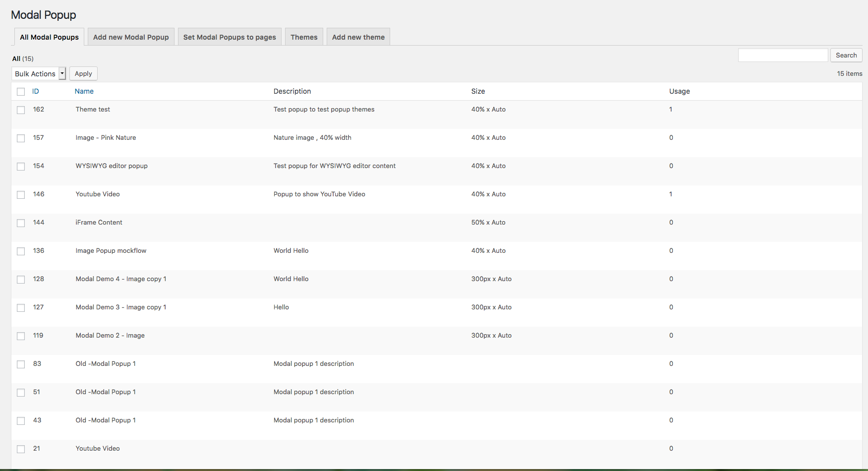Image resolution: width=868 pixels, height=471 pixels.
Task: Tick checkbox for Image Popup mockflow
Action: 21,251
